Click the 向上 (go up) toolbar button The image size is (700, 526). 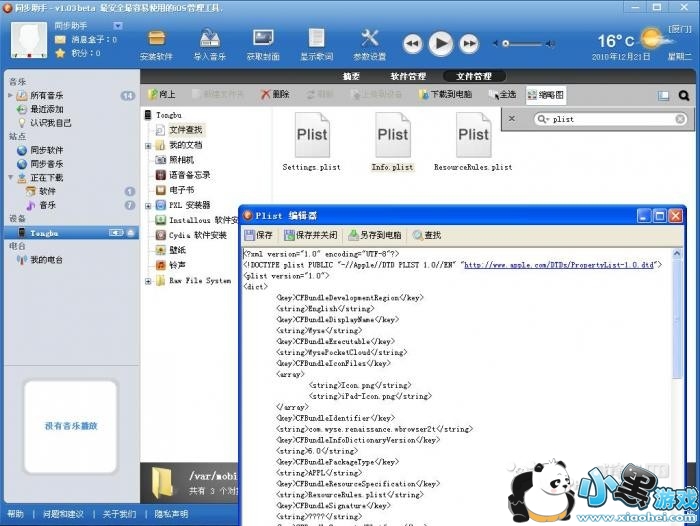coord(162,94)
